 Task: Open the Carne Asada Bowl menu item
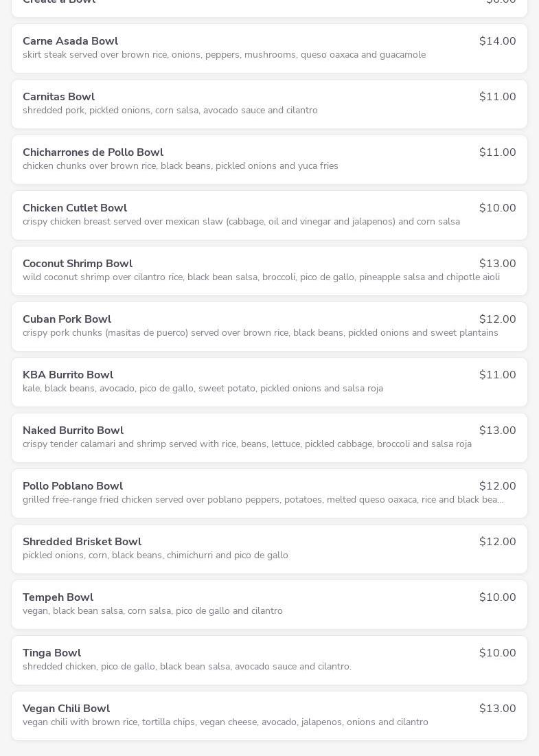(x=70, y=41)
